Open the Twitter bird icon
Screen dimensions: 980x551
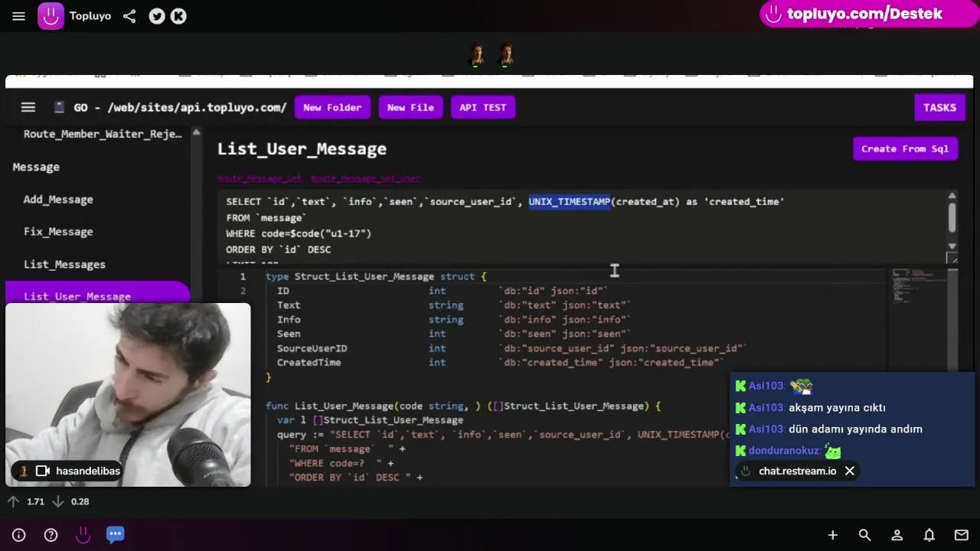pos(157,16)
